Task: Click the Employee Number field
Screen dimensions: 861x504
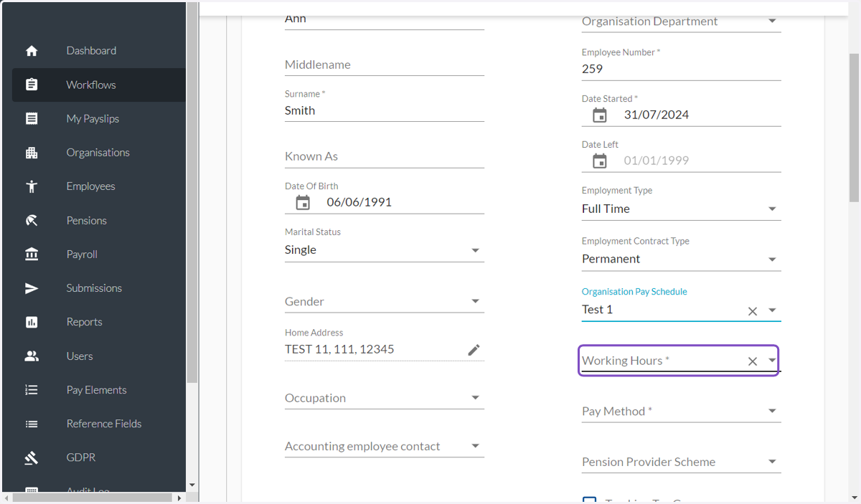Action: coord(681,69)
